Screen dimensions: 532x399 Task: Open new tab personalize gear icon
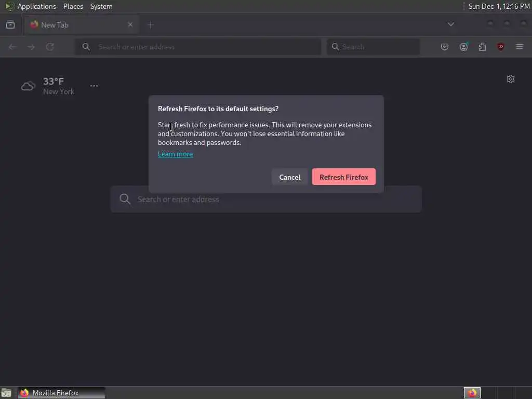pos(511,79)
